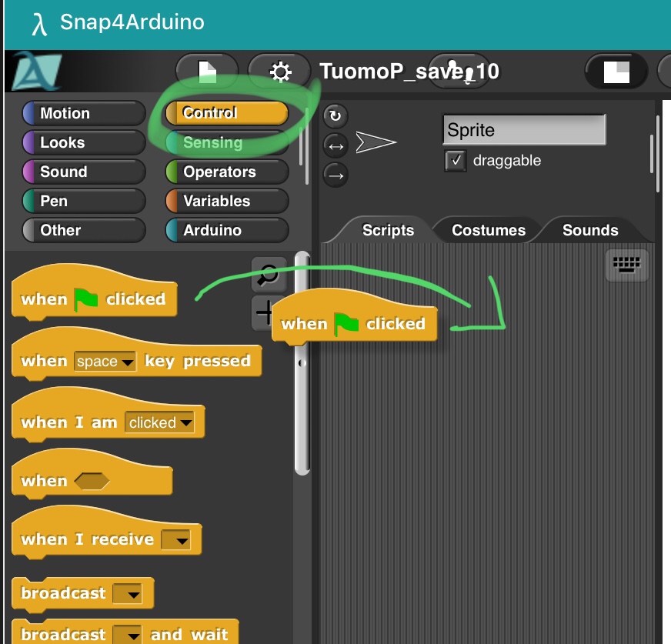
Task: Toggle the draggable checkbox
Action: click(x=456, y=161)
